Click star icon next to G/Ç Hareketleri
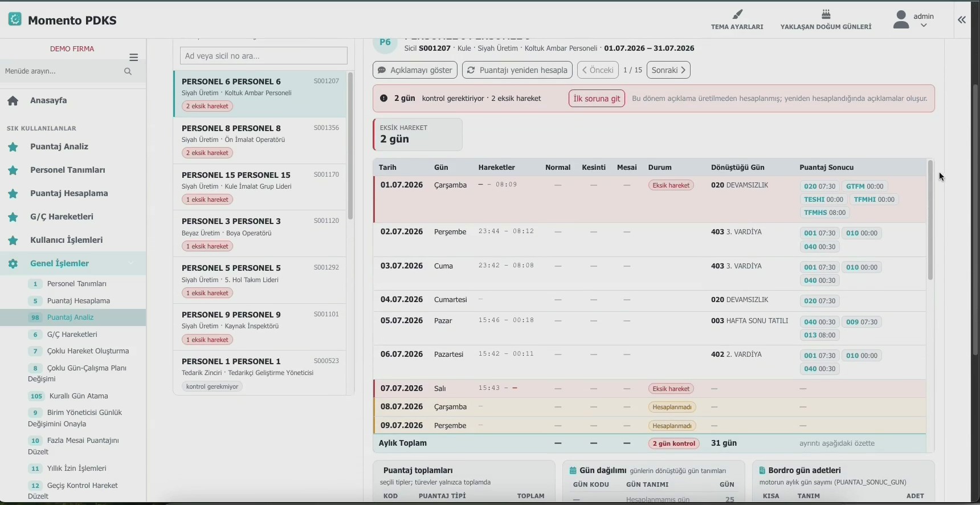This screenshot has height=505, width=980. (13, 217)
